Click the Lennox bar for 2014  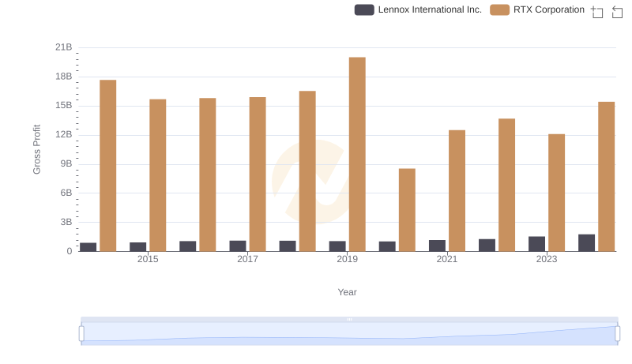(88, 247)
